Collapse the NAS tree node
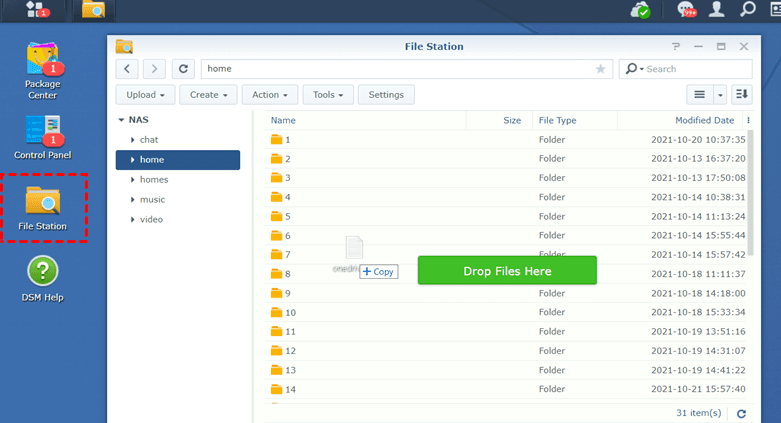This screenshot has height=423, width=781. pos(121,120)
